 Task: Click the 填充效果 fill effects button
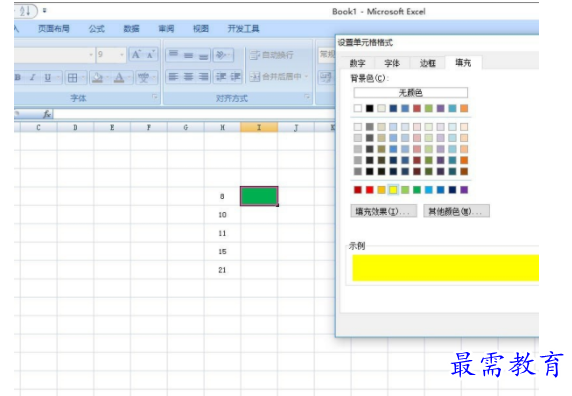(x=383, y=211)
